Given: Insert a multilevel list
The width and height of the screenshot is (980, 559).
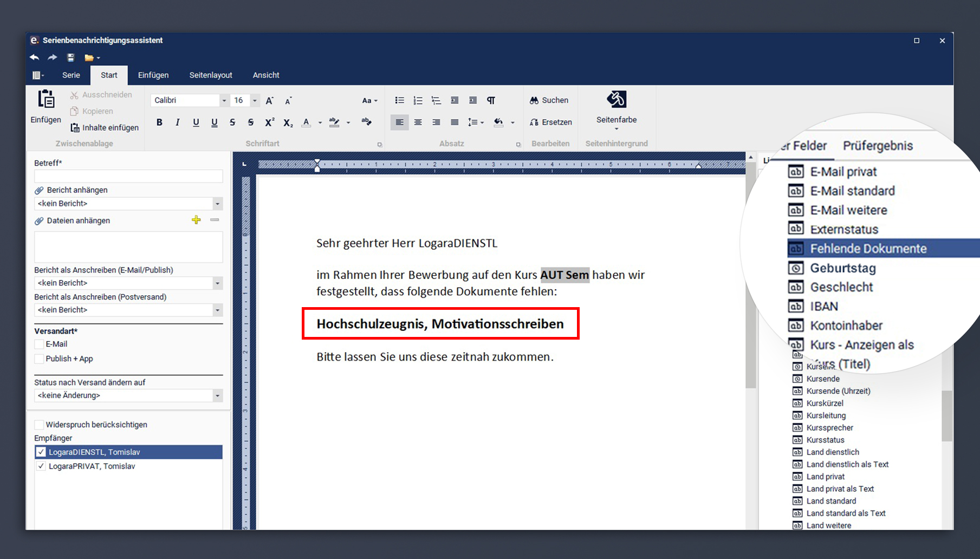Looking at the screenshot, I should [436, 100].
